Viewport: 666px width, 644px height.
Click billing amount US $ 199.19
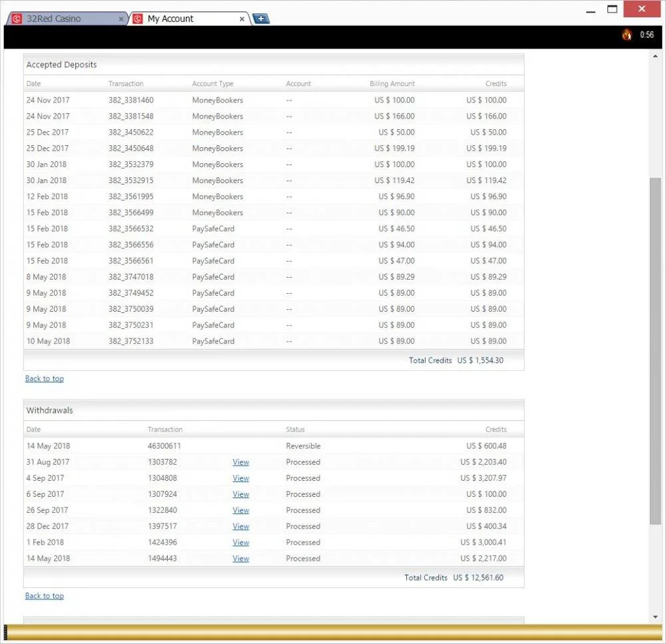(394, 149)
